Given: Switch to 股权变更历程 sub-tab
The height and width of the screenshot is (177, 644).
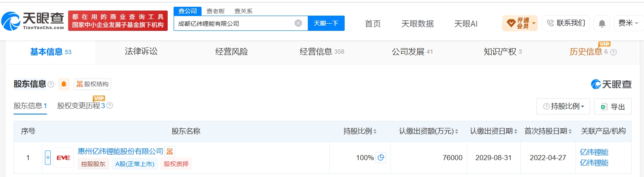Looking at the screenshot, I should tap(81, 106).
